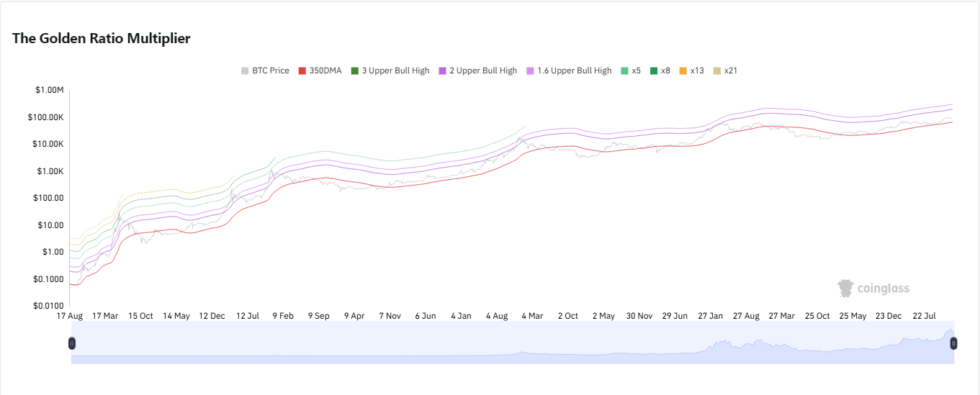980x395 pixels.
Task: Select the x13 orange legend icon
Action: click(x=684, y=71)
